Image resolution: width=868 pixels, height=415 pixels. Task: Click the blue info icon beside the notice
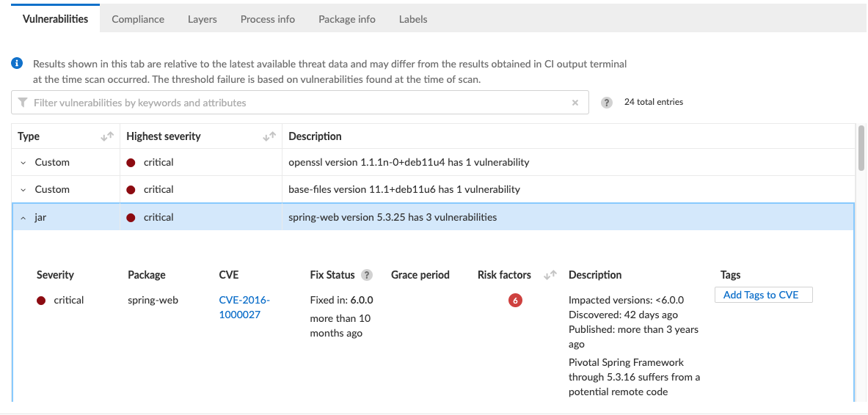click(18, 64)
